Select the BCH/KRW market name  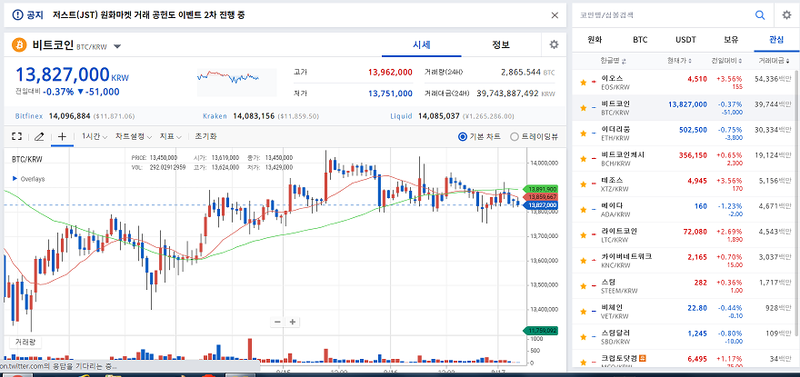point(615,163)
